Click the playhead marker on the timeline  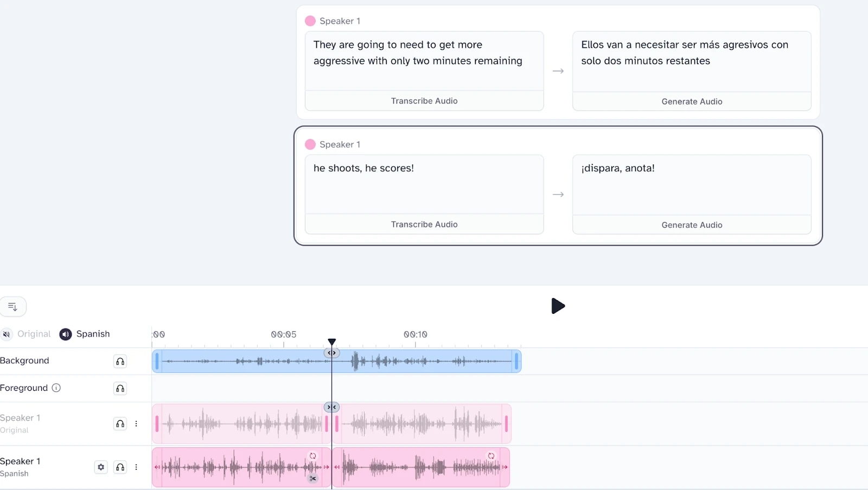[332, 342]
